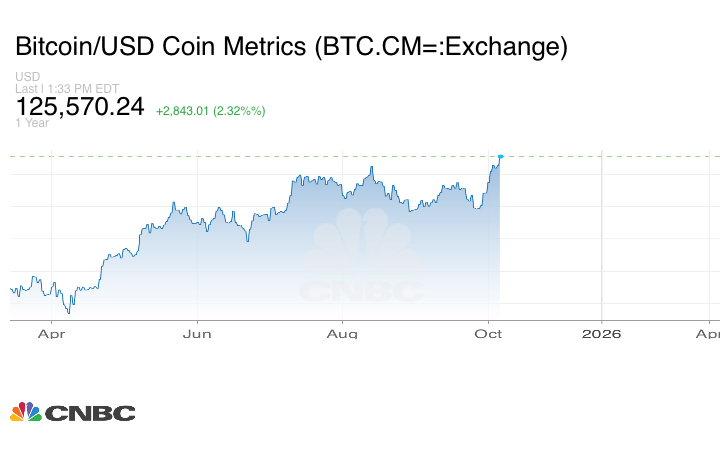Click the Oct label on the time axis

pos(489,333)
